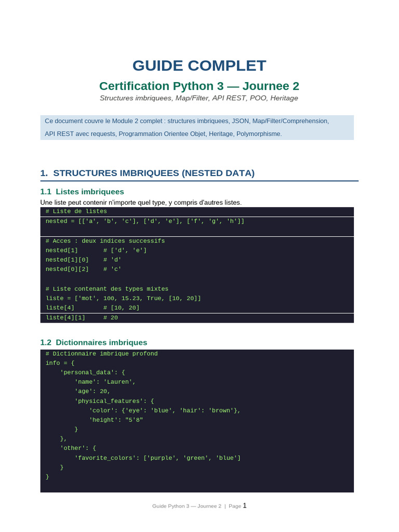Click code line "'personal_data': {"

pos(92,373)
